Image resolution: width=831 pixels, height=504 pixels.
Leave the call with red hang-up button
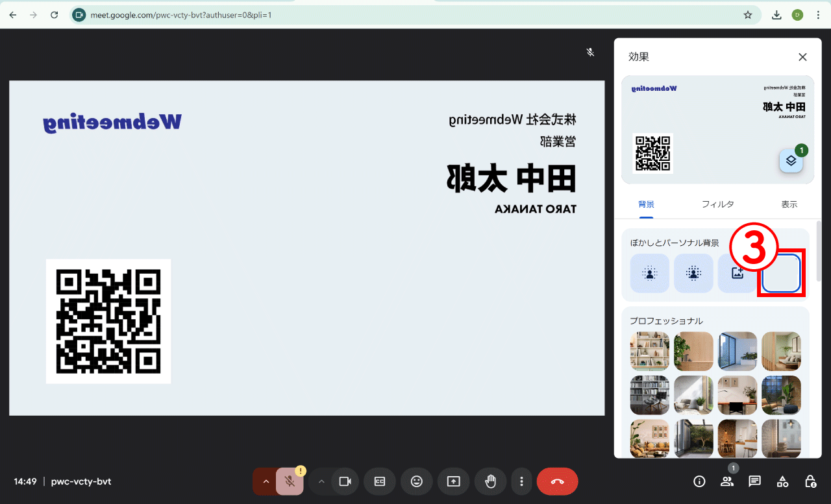(x=557, y=481)
